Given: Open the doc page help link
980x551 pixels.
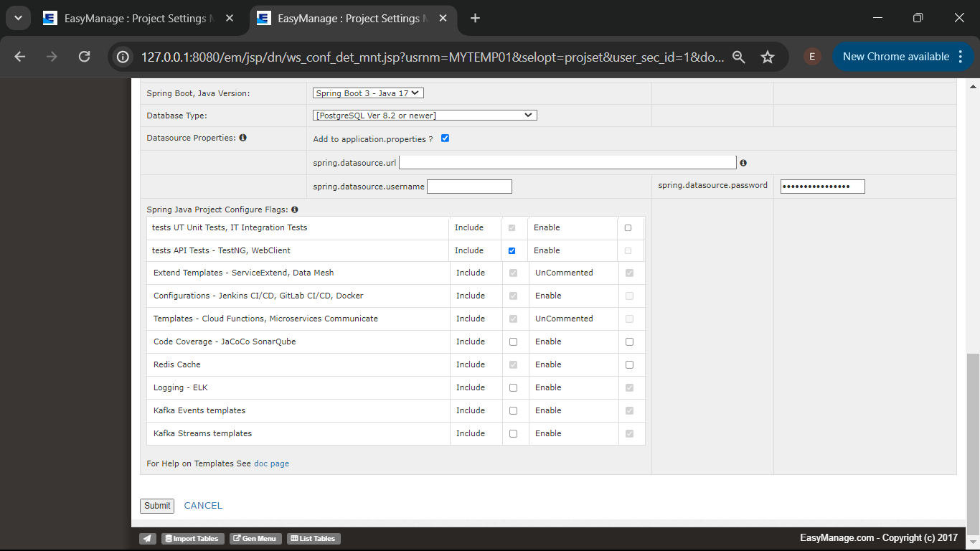Looking at the screenshot, I should click(271, 463).
